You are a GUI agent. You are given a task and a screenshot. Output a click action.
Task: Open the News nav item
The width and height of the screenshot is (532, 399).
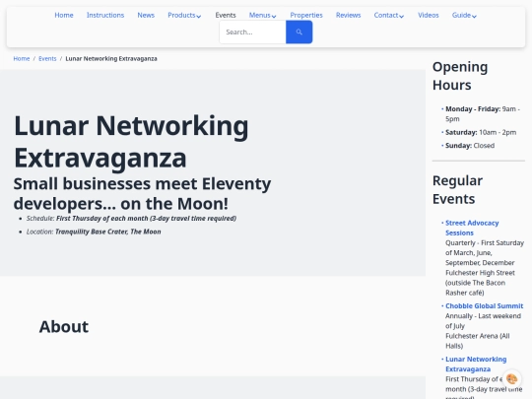[x=146, y=15]
